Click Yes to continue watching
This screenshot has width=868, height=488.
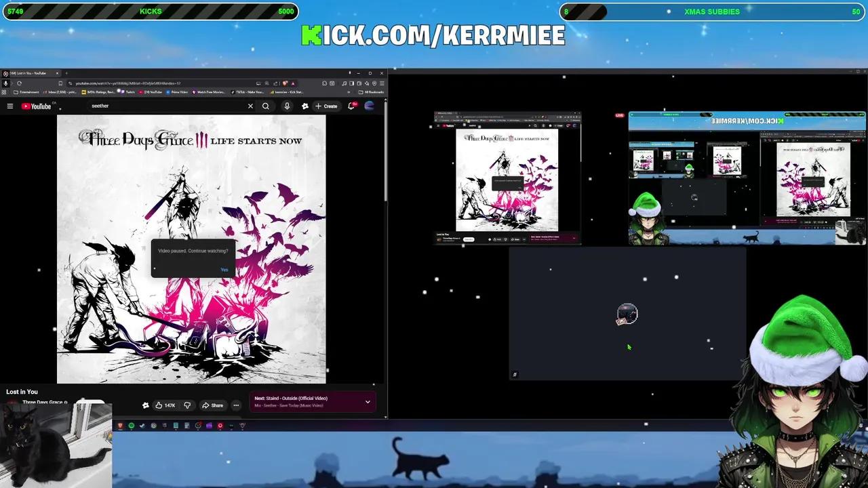coord(224,270)
